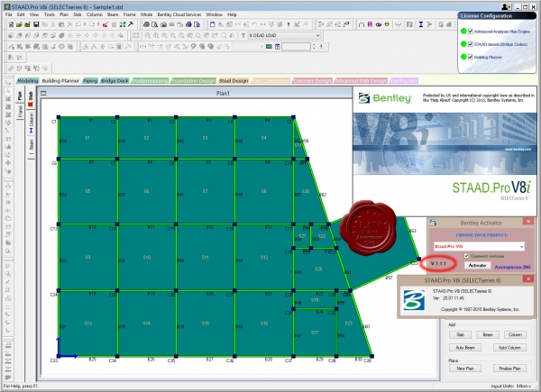Switch to the Building Planner tab
Viewport: 541px width, 392px height.
coord(60,81)
